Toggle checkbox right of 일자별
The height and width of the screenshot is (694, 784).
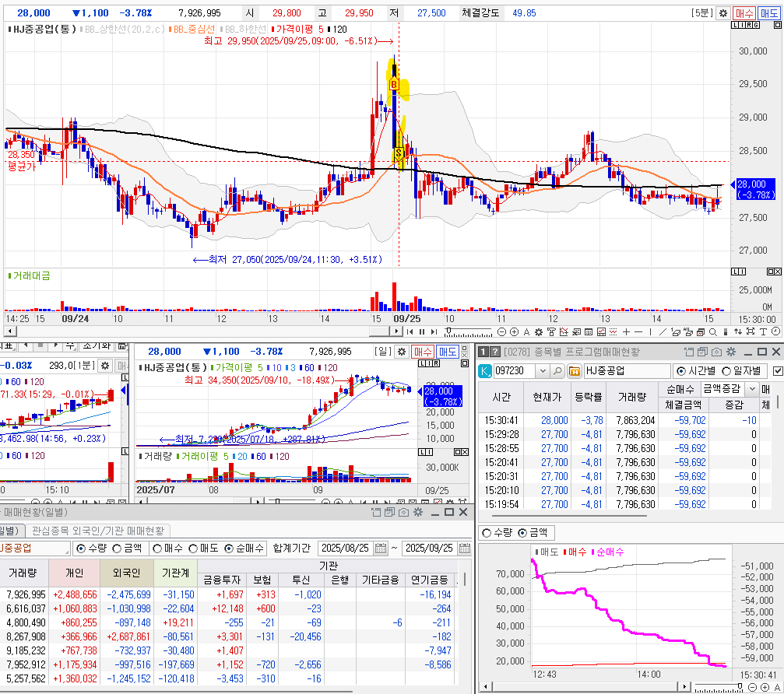[x=778, y=371]
